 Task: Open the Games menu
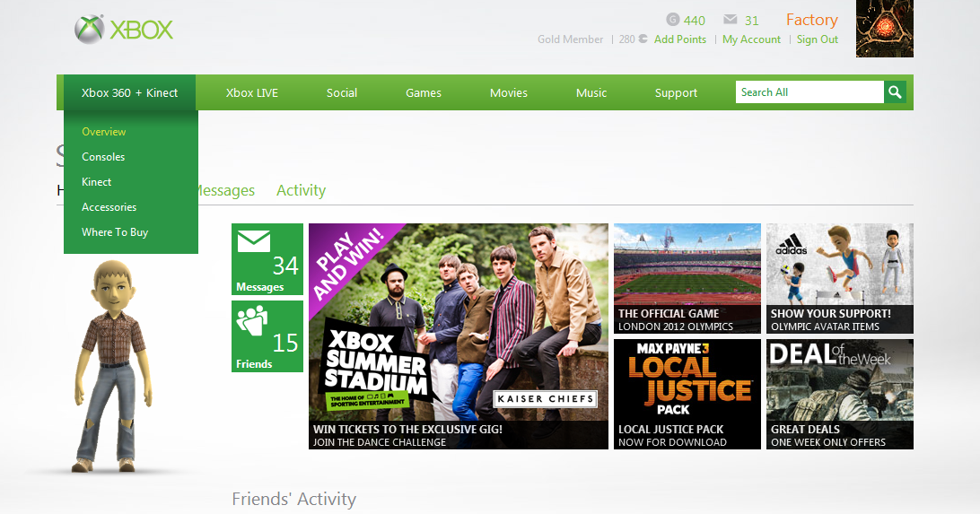point(423,92)
